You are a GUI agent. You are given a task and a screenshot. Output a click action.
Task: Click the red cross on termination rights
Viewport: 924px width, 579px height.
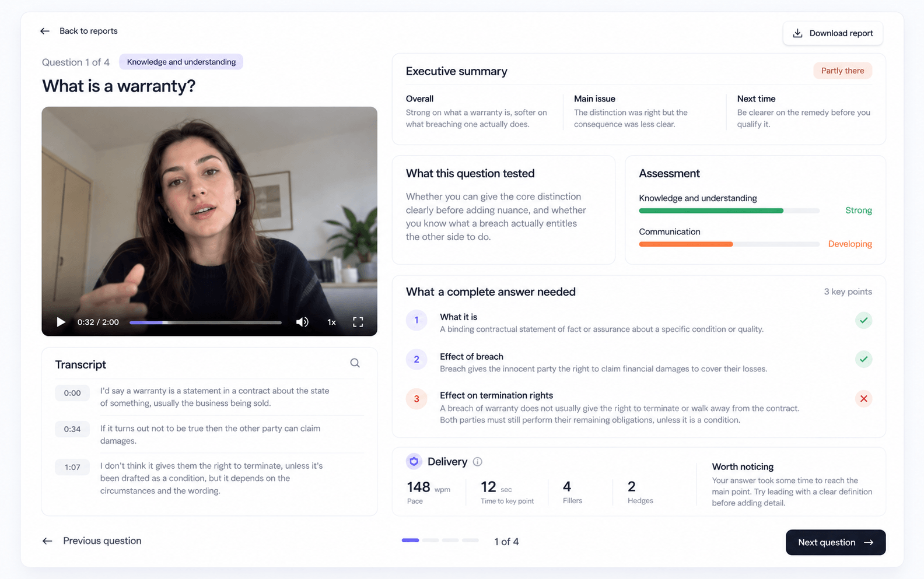pyautogui.click(x=864, y=399)
